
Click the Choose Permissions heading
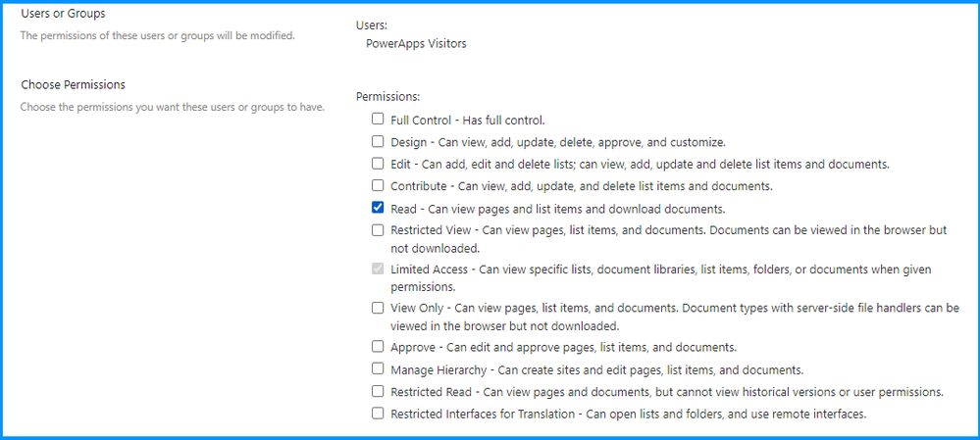pos(73,85)
